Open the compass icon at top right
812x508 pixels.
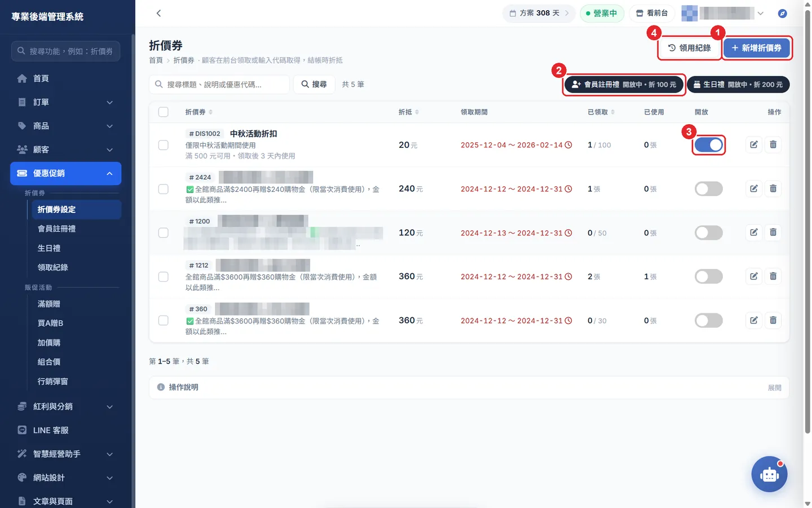coord(782,13)
